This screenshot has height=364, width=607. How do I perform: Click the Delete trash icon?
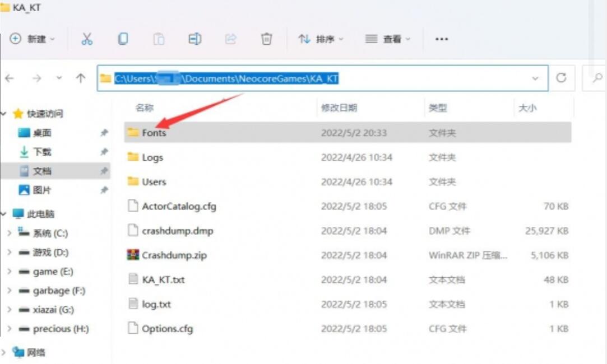tap(267, 39)
